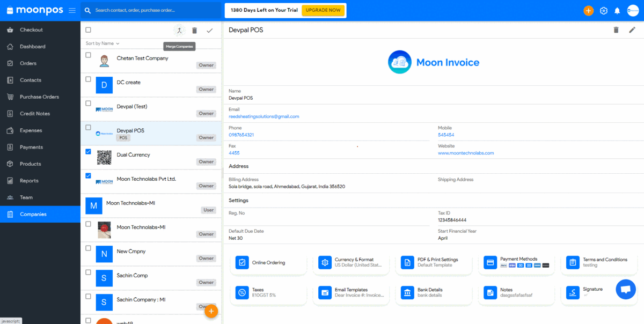Click fax number 4455
Viewport: 644px width, 324px height.
234,153
